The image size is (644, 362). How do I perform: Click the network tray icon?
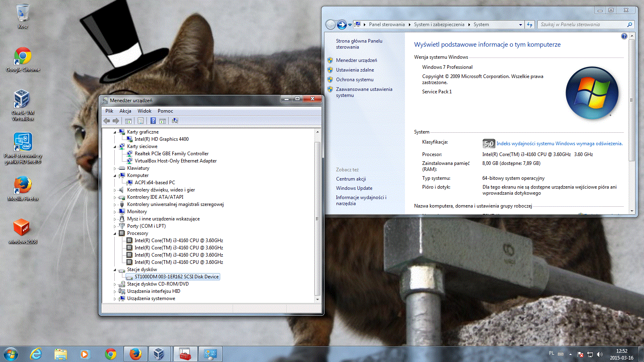(590, 354)
